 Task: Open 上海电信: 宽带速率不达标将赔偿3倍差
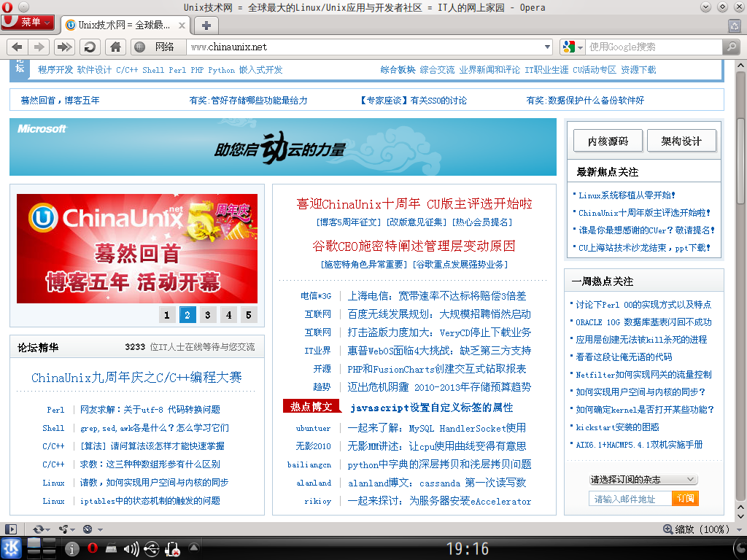click(x=436, y=296)
